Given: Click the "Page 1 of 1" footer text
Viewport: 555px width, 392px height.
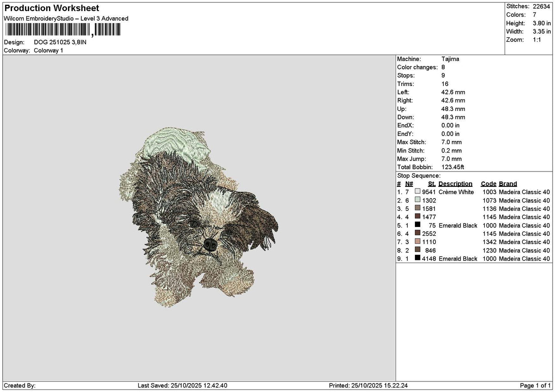Looking at the screenshot, I should (x=535, y=386).
